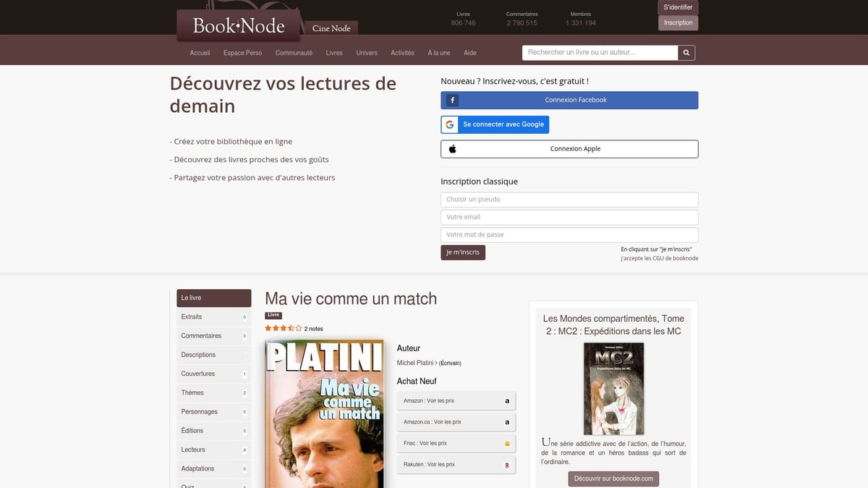The height and width of the screenshot is (488, 868).
Task: Click Amazon icon in Amazon price row
Action: point(507,401)
